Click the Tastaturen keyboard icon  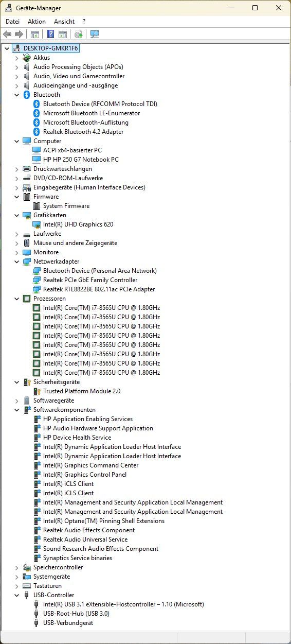pyautogui.click(x=27, y=586)
